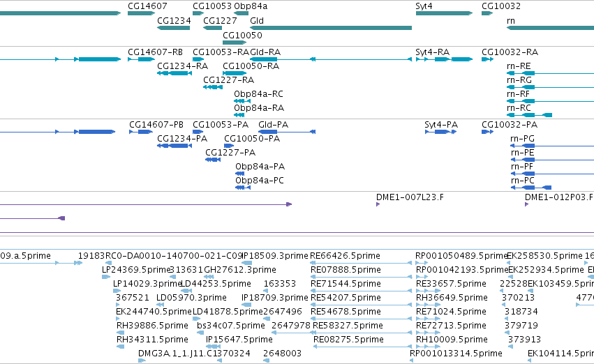Click the IP18709.3prime EST label

(274, 298)
